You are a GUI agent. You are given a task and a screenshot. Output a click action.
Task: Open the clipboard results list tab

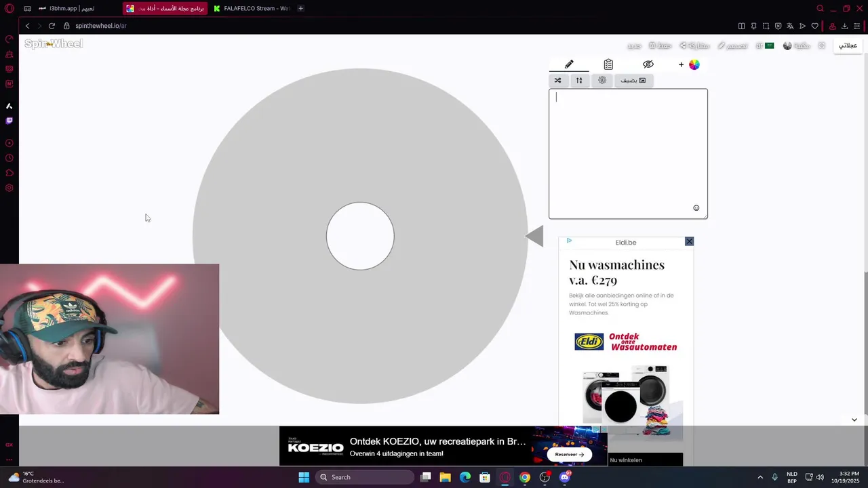608,64
